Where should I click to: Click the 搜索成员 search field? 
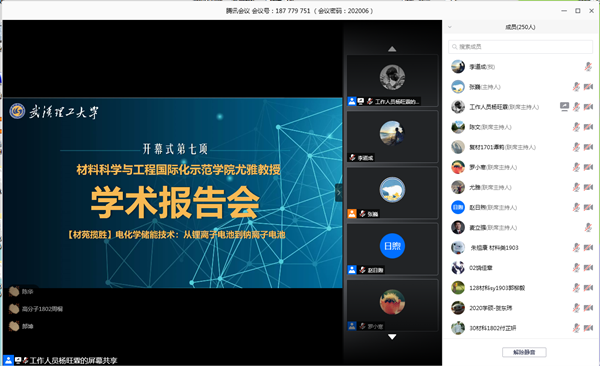click(x=520, y=47)
